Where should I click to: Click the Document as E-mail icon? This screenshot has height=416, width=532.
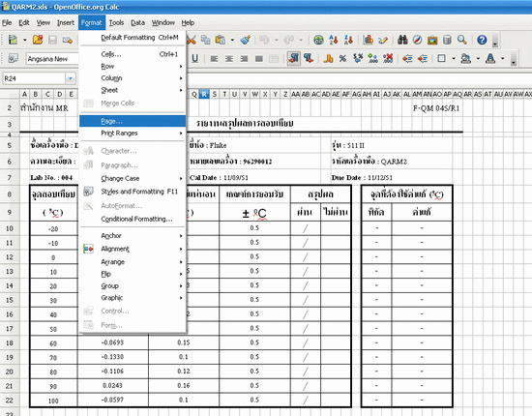[x=68, y=40]
